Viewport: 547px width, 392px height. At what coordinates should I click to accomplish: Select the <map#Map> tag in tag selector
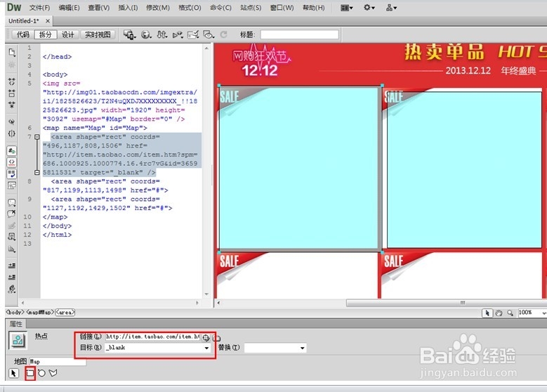(40, 312)
